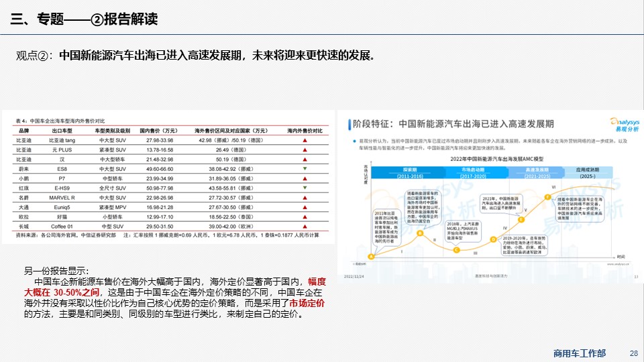Click the chart heading 阶段特征：中国新能源汽车出海已进入高速发展期
The height and width of the screenshot is (362, 644).
point(453,124)
